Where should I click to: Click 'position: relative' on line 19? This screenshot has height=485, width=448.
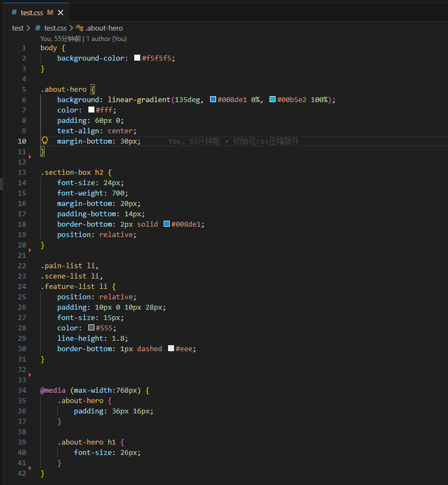97,234
